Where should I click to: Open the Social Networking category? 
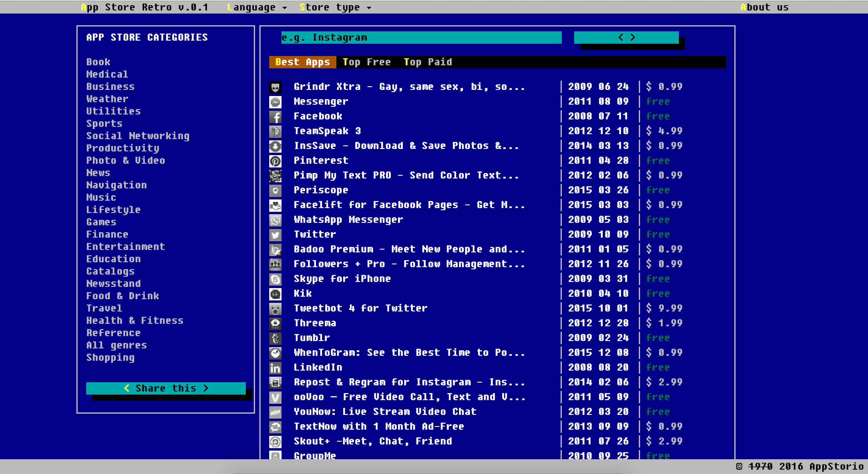138,136
